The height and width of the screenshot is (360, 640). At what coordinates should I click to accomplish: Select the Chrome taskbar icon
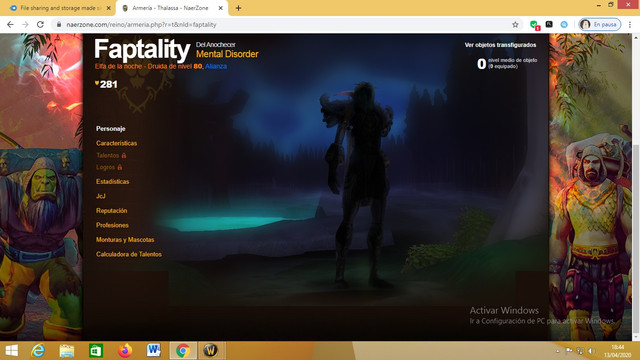pyautogui.click(x=183, y=351)
